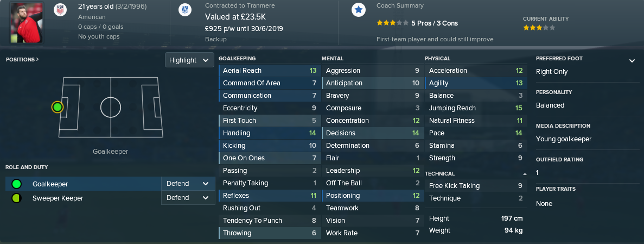Open the Sweeper Keeper duty Defend dropdown
The image size is (644, 244).
[x=188, y=197]
